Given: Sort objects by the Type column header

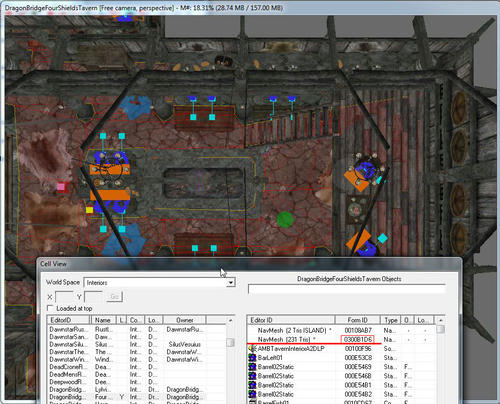Looking at the screenshot, I should [391, 320].
